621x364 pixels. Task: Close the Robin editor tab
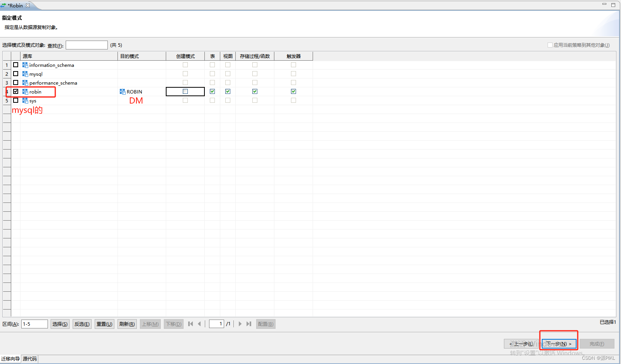click(x=28, y=5)
